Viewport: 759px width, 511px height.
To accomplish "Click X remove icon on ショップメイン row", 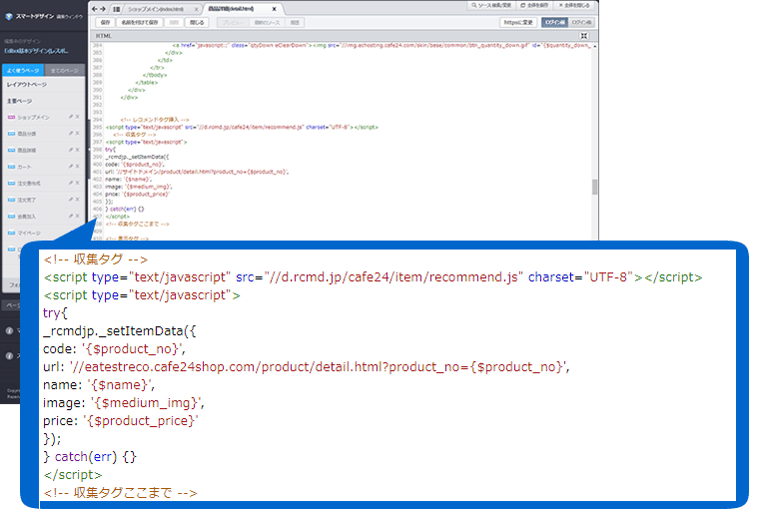I will pos(77,117).
